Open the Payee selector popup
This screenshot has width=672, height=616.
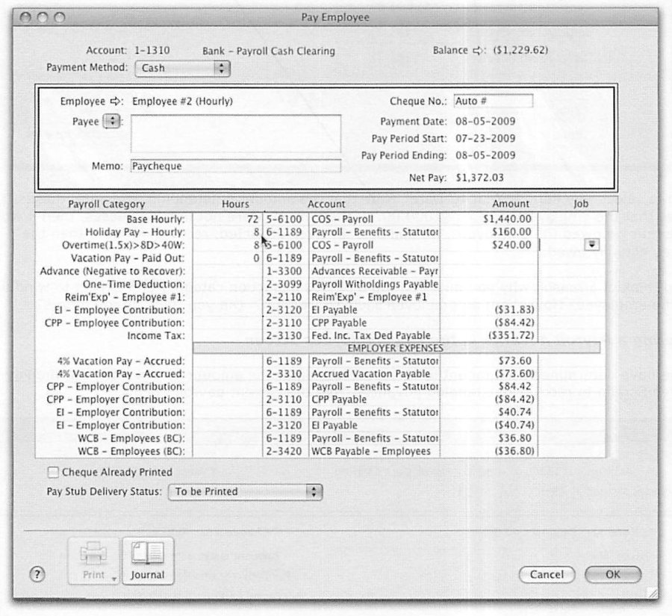112,121
